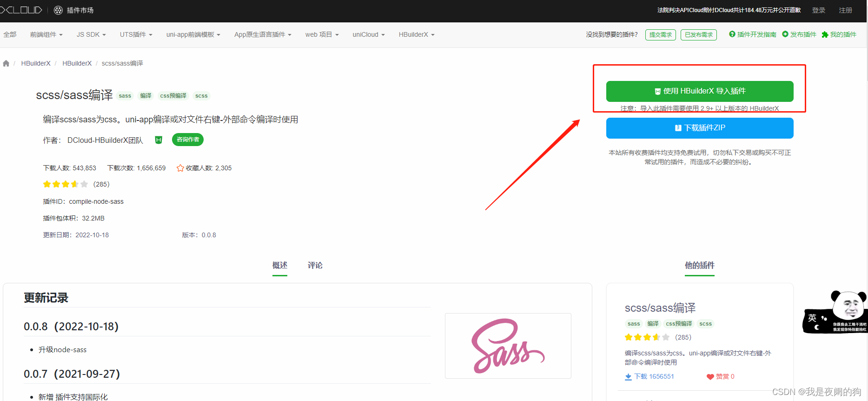868x401 pixels.
Task: Click 使用 HBuilderX 导入插件 button
Action: coord(700,91)
